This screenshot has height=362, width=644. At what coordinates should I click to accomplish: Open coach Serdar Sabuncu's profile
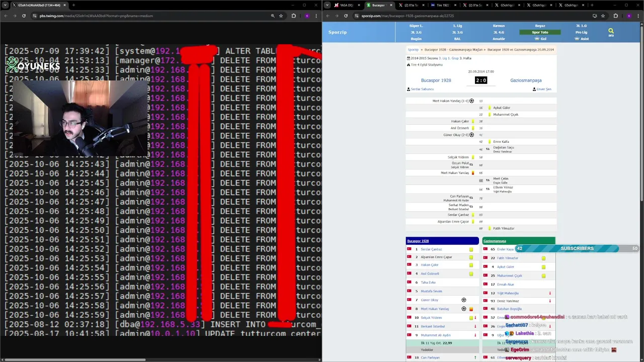[x=422, y=89]
